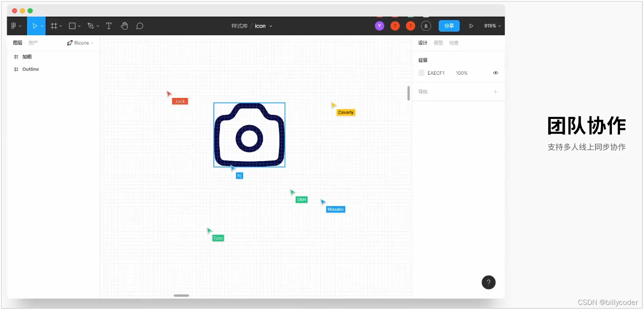Select the Rectangle shape tool
This screenshot has height=310, width=644.
point(72,26)
